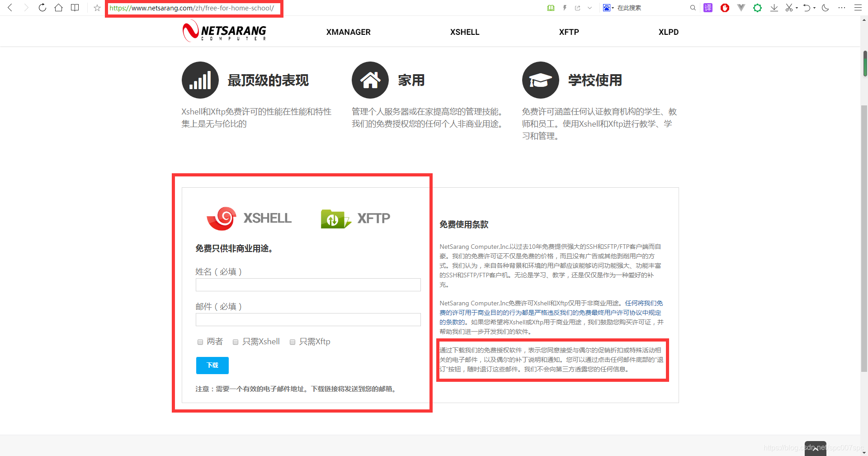Screen dimensions: 868x456
Task: Check the 两者 checkbox
Action: [200, 342]
